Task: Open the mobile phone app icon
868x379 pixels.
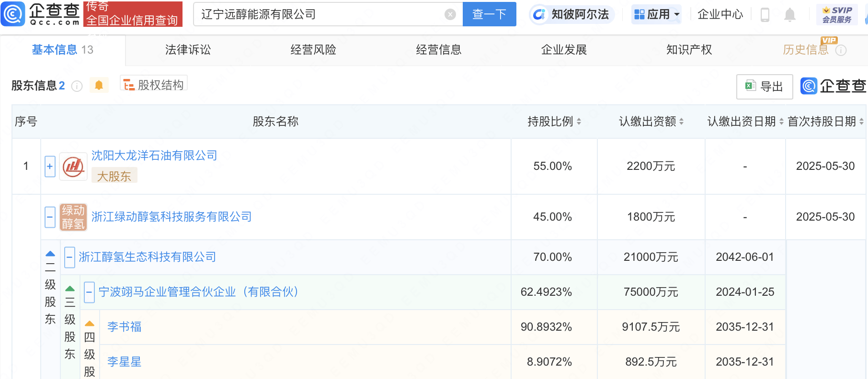Action: tap(765, 15)
